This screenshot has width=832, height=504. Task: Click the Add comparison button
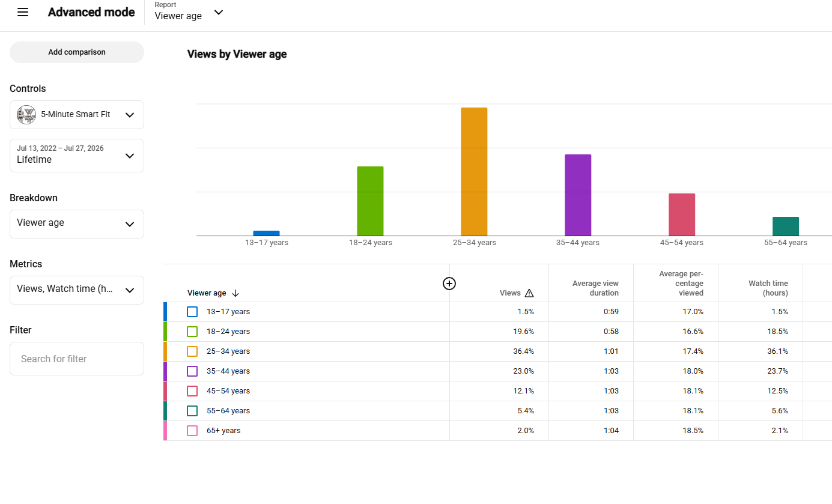tap(77, 52)
